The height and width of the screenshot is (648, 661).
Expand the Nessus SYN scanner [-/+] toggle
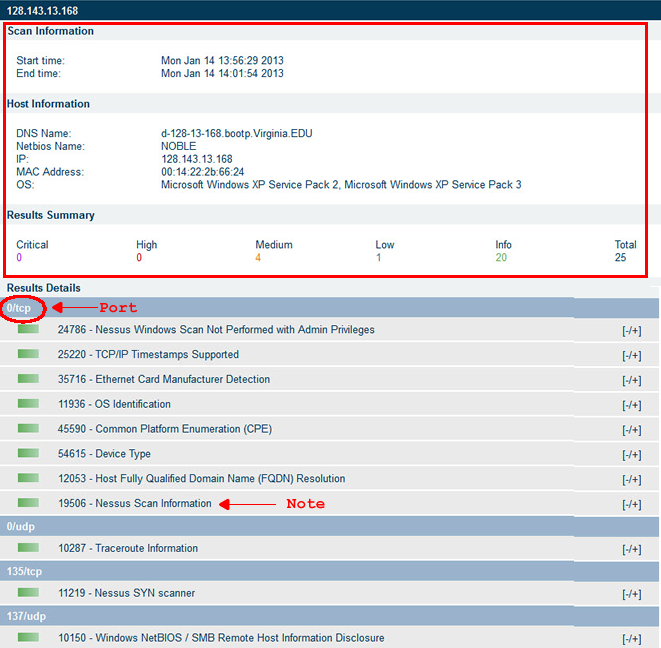click(631, 594)
